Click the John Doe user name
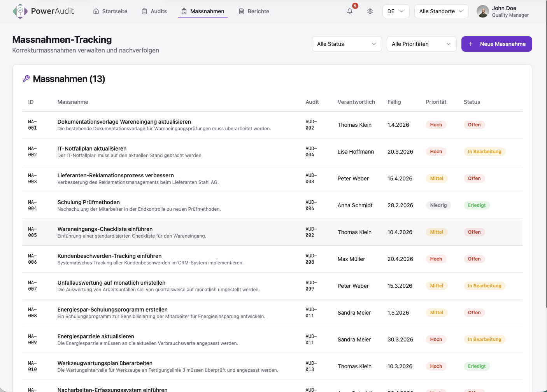 [x=504, y=8]
